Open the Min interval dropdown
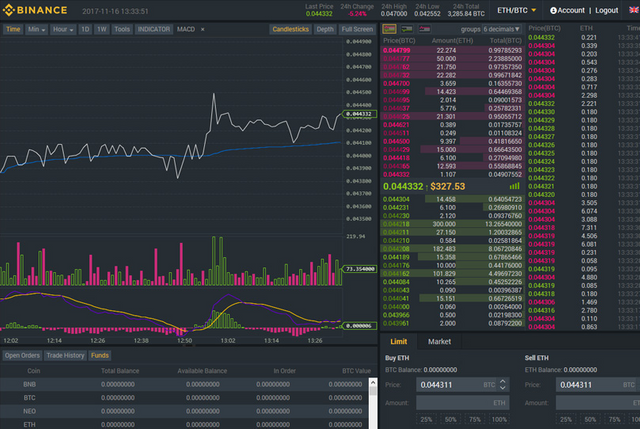The height and width of the screenshot is (429, 640). tap(36, 29)
